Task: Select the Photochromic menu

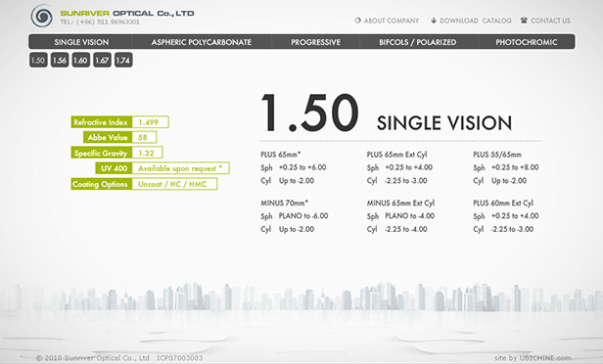Action: tap(526, 42)
